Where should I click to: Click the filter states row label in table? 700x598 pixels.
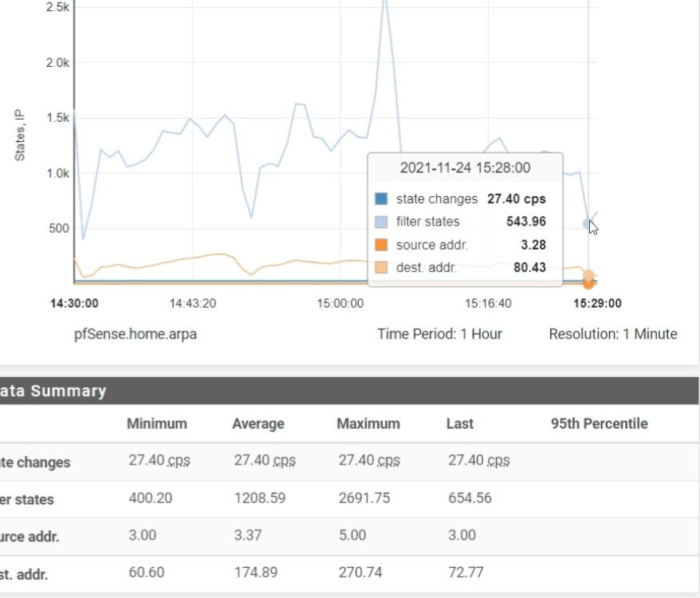pos(27,499)
